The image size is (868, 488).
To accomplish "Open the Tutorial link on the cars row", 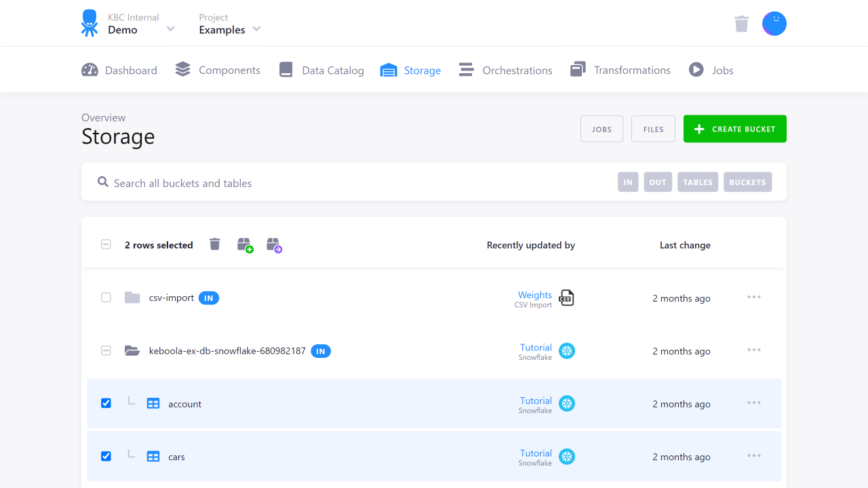I will pos(535,453).
